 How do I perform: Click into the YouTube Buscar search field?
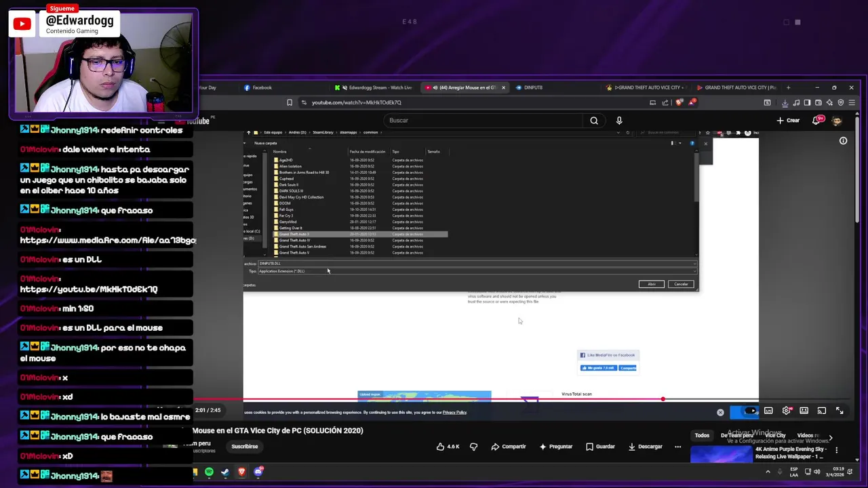coord(484,121)
